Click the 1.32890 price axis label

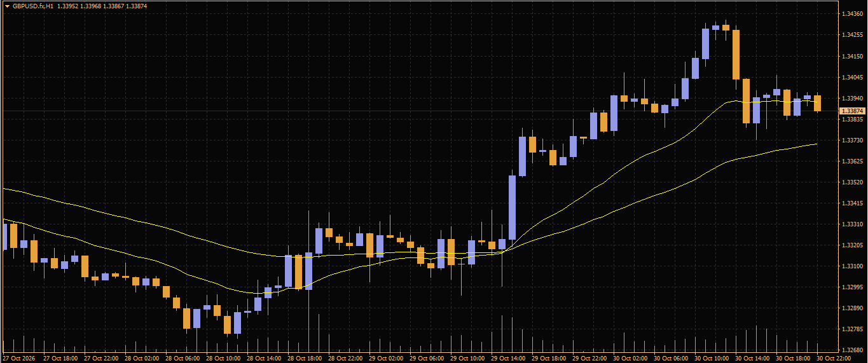(x=852, y=308)
